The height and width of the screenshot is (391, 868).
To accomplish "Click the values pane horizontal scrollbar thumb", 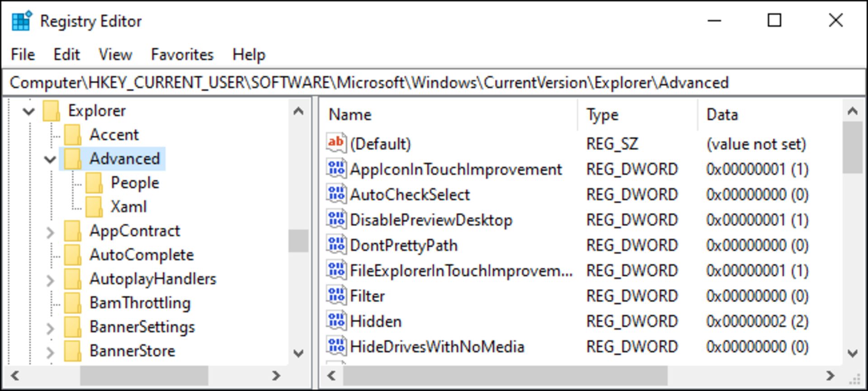I will pyautogui.click(x=505, y=375).
